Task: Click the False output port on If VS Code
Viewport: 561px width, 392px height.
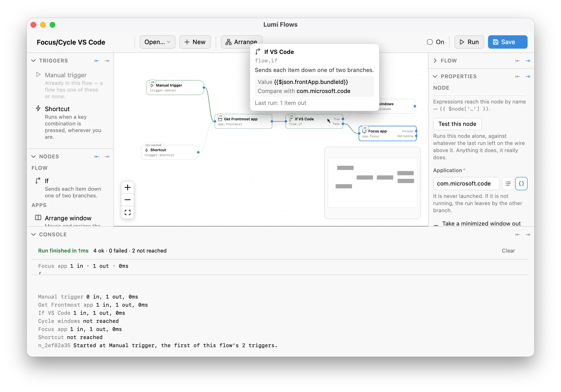Action: click(343, 124)
